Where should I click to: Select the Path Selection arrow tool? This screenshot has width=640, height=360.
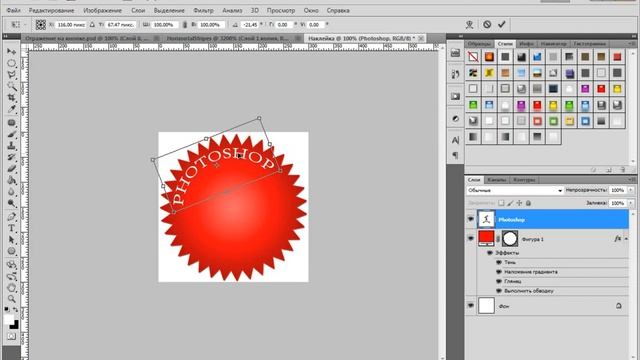click(x=11, y=240)
